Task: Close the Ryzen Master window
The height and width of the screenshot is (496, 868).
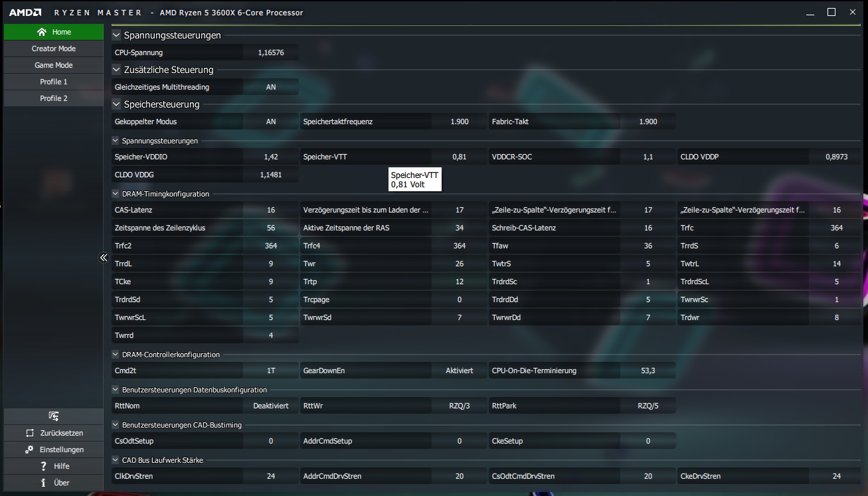Action: coord(853,12)
